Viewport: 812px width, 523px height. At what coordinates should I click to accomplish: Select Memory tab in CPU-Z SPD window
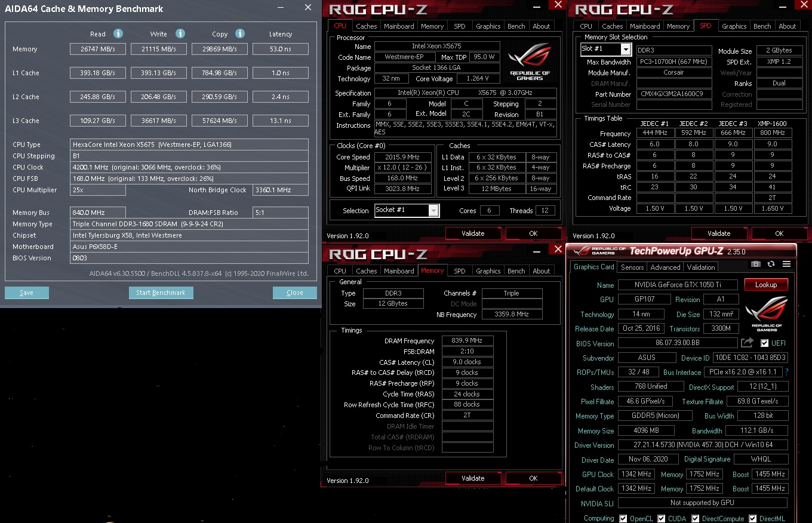[x=678, y=26]
